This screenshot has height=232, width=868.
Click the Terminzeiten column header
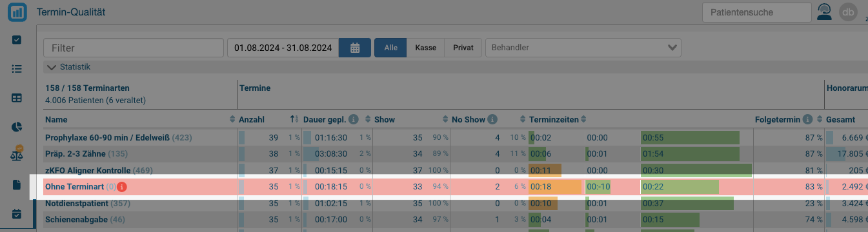tap(554, 120)
